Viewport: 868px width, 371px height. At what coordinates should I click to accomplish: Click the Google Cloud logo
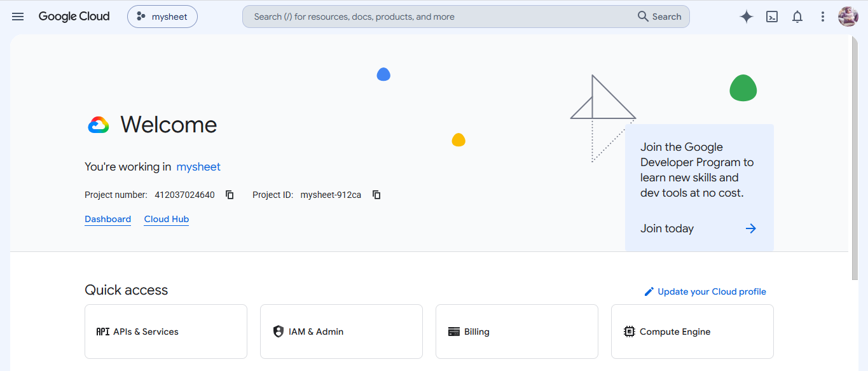pyautogui.click(x=74, y=17)
